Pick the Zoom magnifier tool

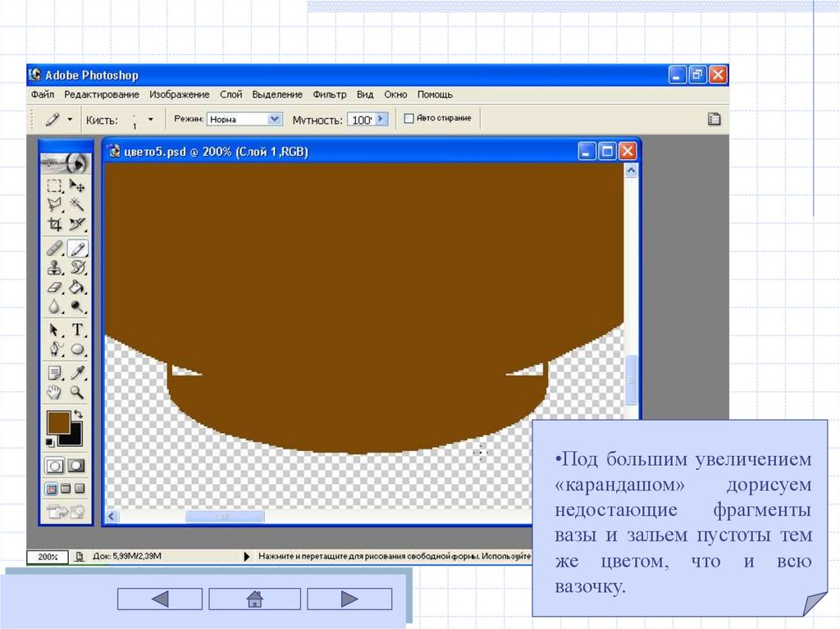(x=77, y=392)
